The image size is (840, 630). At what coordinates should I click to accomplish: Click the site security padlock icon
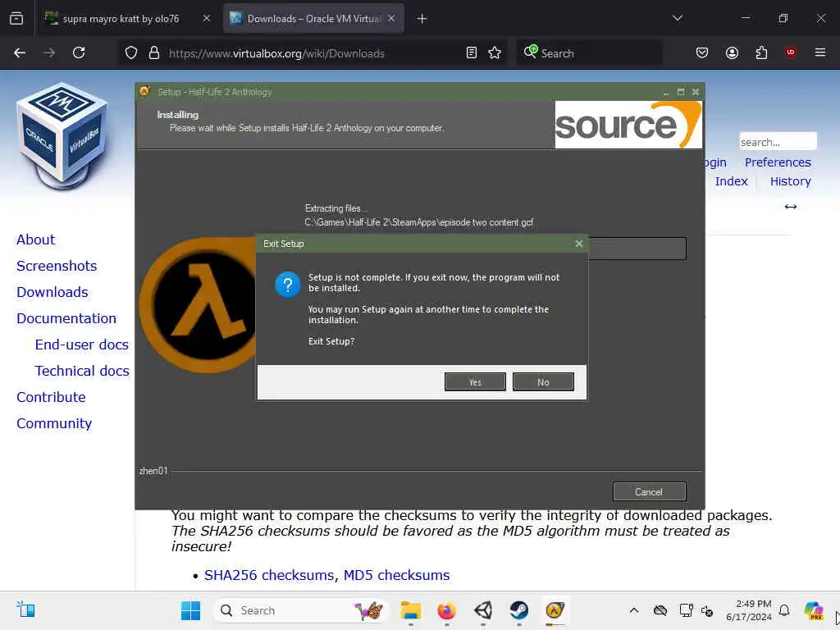click(154, 53)
